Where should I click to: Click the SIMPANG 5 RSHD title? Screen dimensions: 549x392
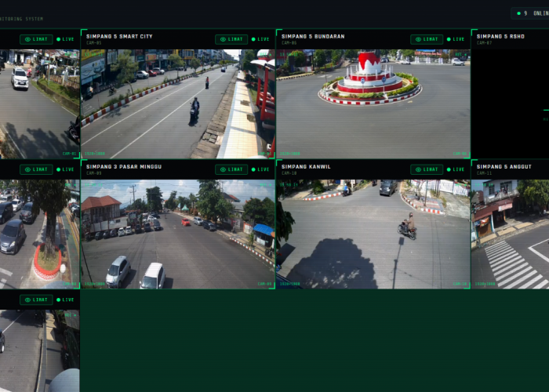click(x=500, y=36)
